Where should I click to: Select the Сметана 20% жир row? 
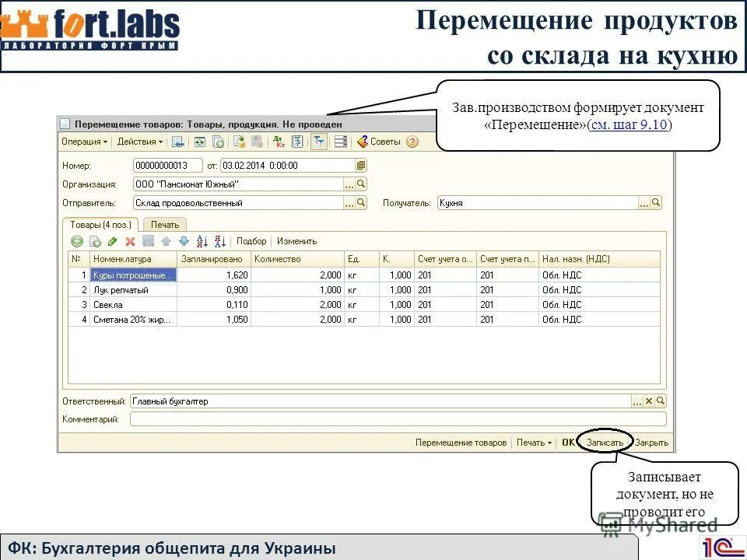click(364, 320)
